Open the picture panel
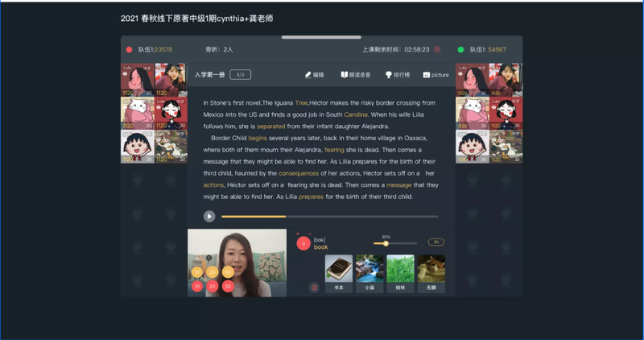Viewport: 644px width, 340px height. [436, 75]
